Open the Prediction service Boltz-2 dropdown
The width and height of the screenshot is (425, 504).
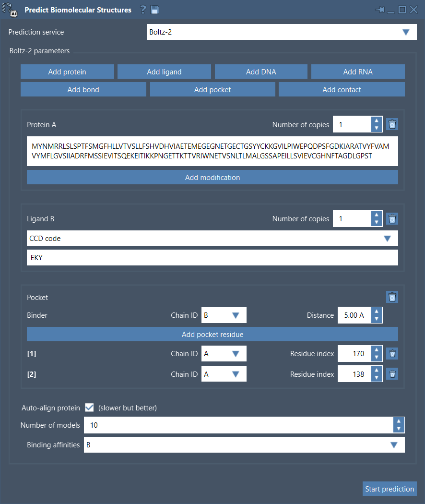(282, 32)
